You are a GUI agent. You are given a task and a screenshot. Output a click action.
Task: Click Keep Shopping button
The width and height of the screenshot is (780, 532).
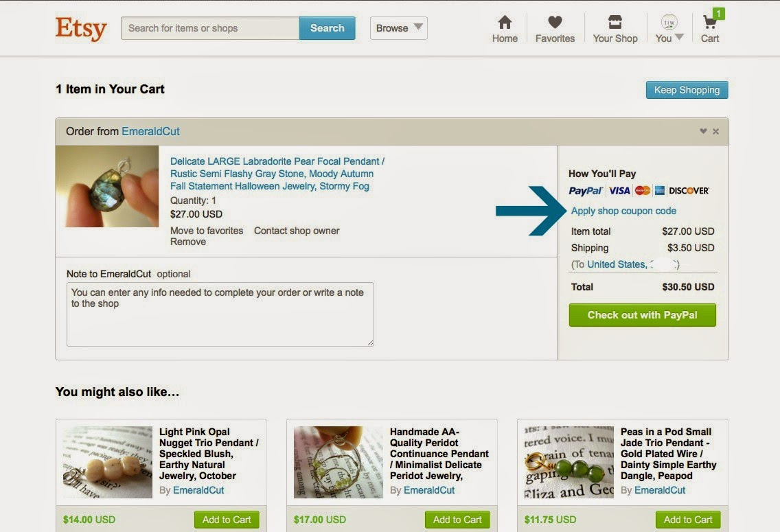[687, 90]
